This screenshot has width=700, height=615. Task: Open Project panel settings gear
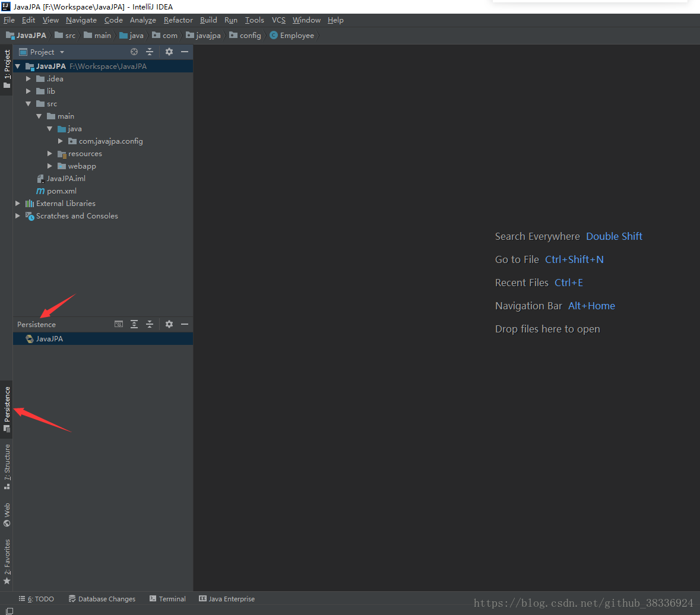click(x=169, y=52)
